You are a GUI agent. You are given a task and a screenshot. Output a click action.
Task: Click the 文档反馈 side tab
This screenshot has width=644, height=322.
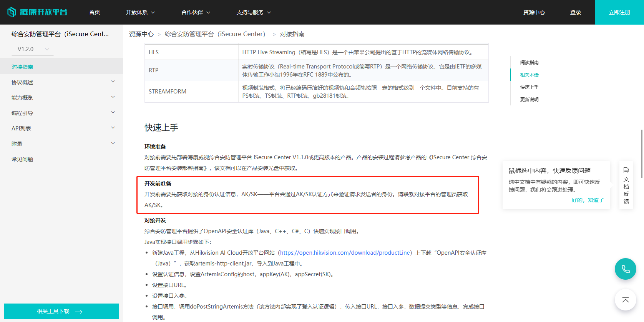point(626,185)
